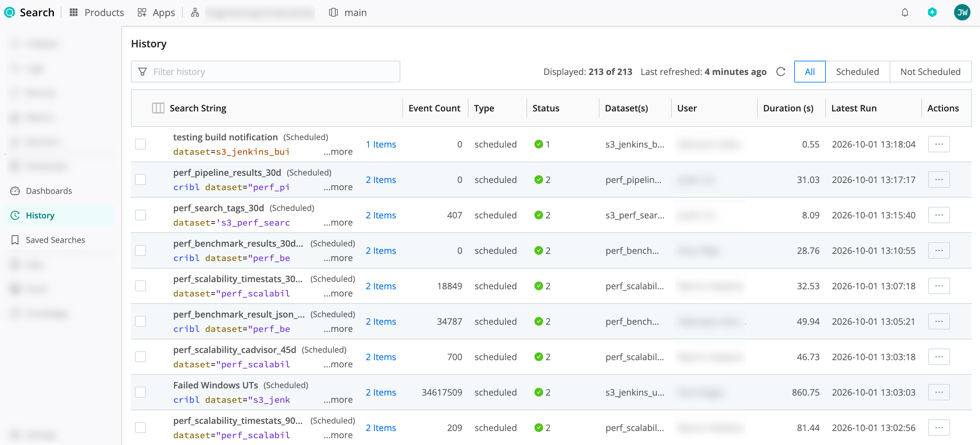The width and height of the screenshot is (980, 445).
Task: Switch to the Scheduled filter tab
Action: [857, 72]
